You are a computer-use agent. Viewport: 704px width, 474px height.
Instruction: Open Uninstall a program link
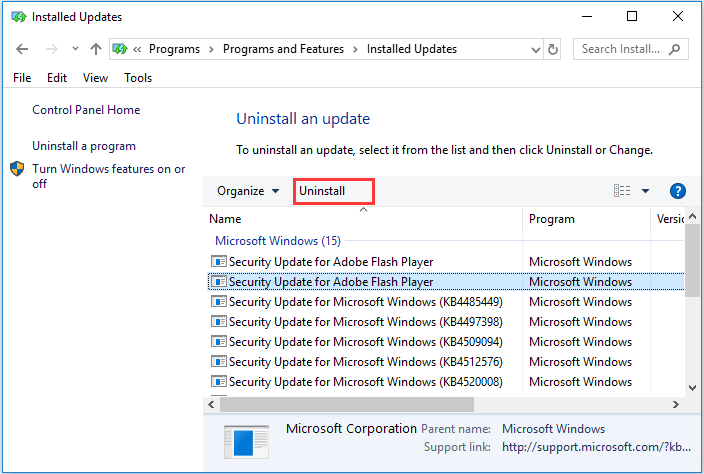pyautogui.click(x=84, y=146)
